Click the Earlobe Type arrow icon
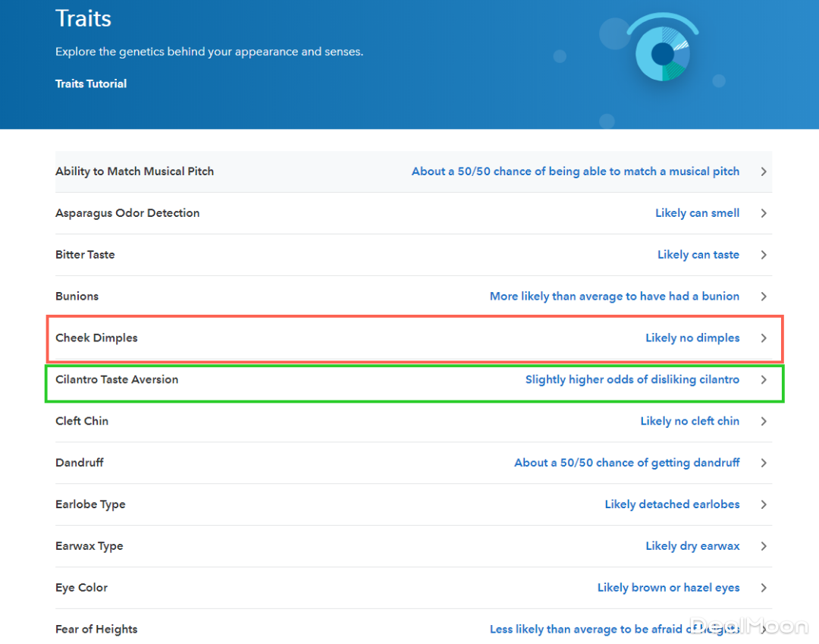The height and width of the screenshot is (644, 819). tap(764, 504)
